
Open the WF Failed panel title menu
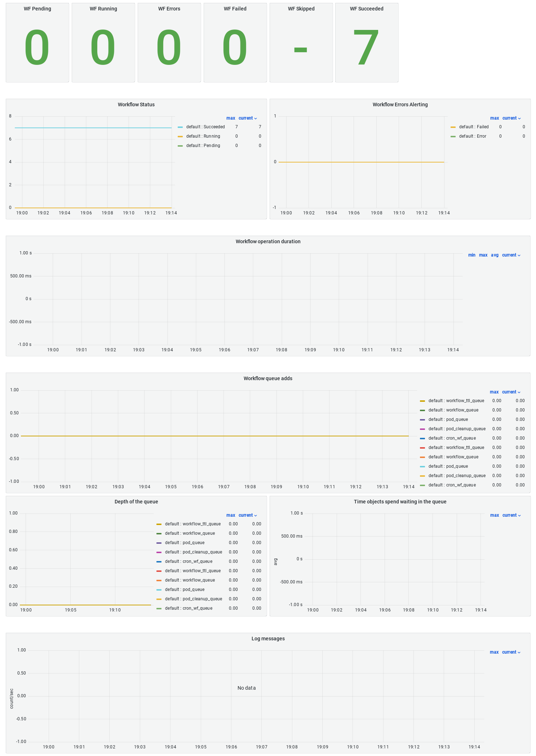pyautogui.click(x=235, y=9)
